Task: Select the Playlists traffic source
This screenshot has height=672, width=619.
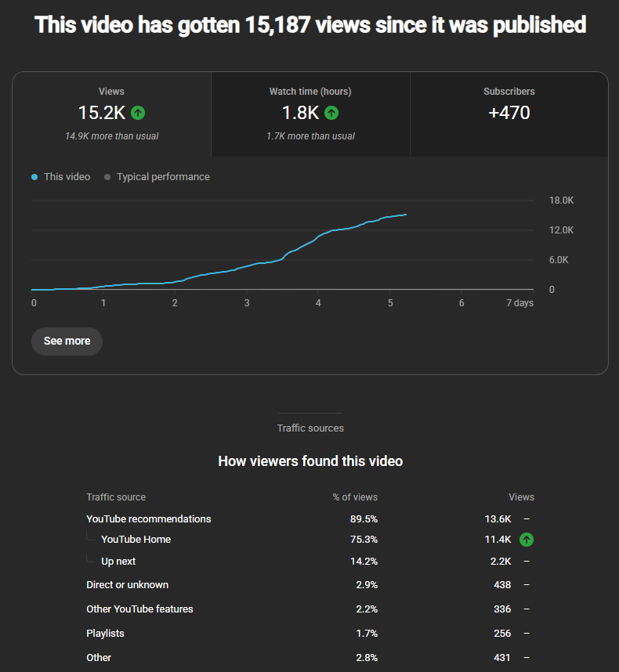Action: (x=105, y=634)
